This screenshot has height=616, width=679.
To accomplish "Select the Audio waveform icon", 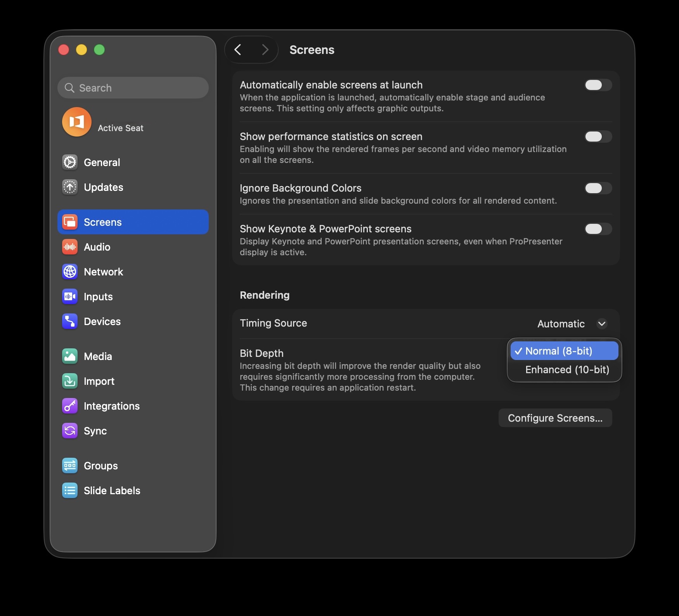I will pyautogui.click(x=70, y=247).
